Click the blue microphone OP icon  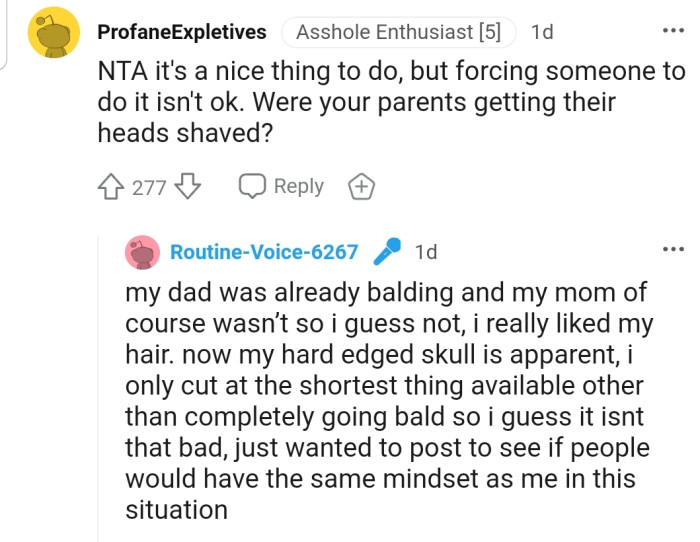tap(386, 252)
